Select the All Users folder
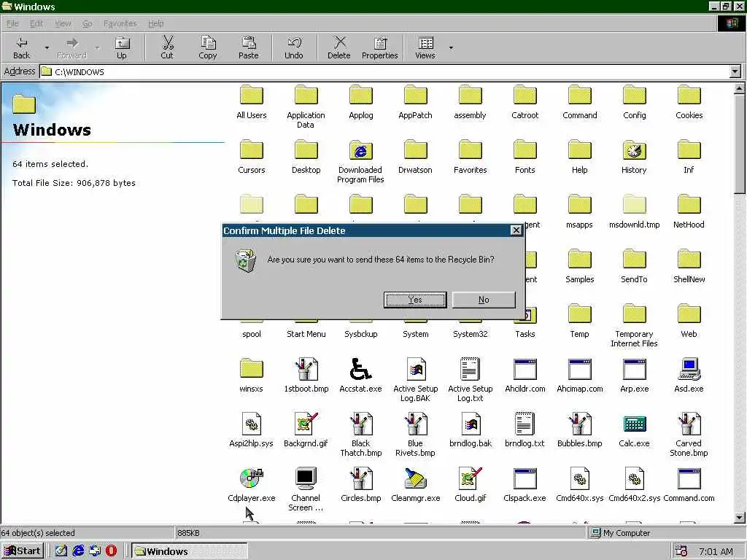 pyautogui.click(x=252, y=102)
